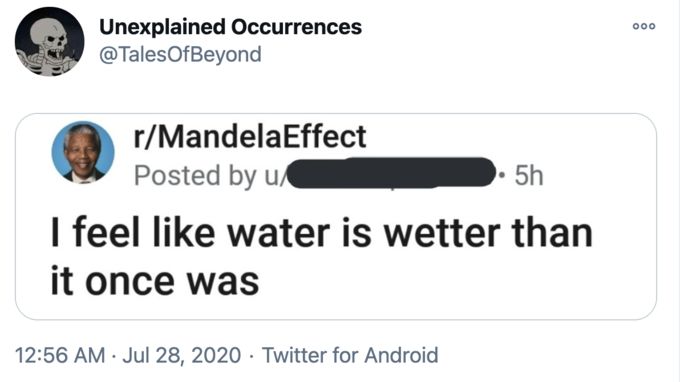Viewport: 680px width, 382px height.
Task: Open the post title line starting "I feel like"
Action: [322, 233]
